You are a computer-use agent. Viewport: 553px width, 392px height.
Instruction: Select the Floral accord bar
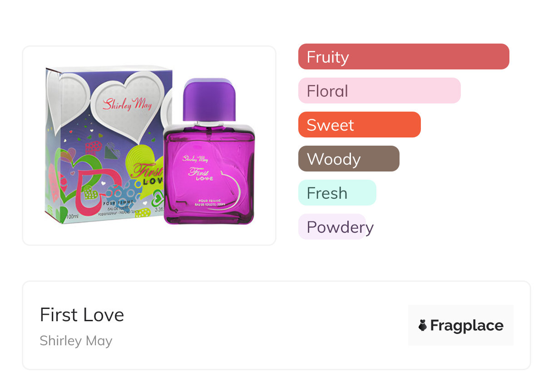[x=379, y=91]
